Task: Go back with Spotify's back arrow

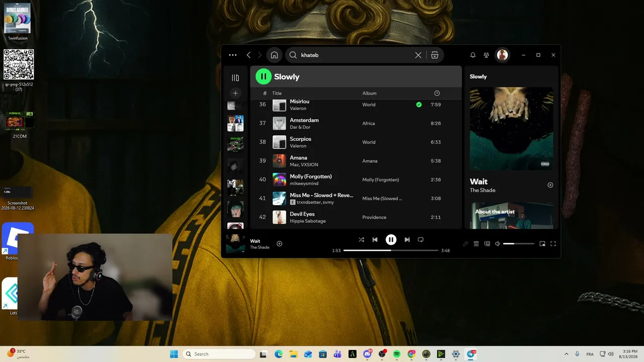Action: pos(249,55)
